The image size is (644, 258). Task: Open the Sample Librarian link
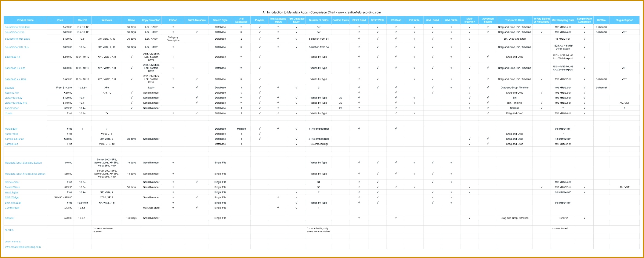coord(14,139)
